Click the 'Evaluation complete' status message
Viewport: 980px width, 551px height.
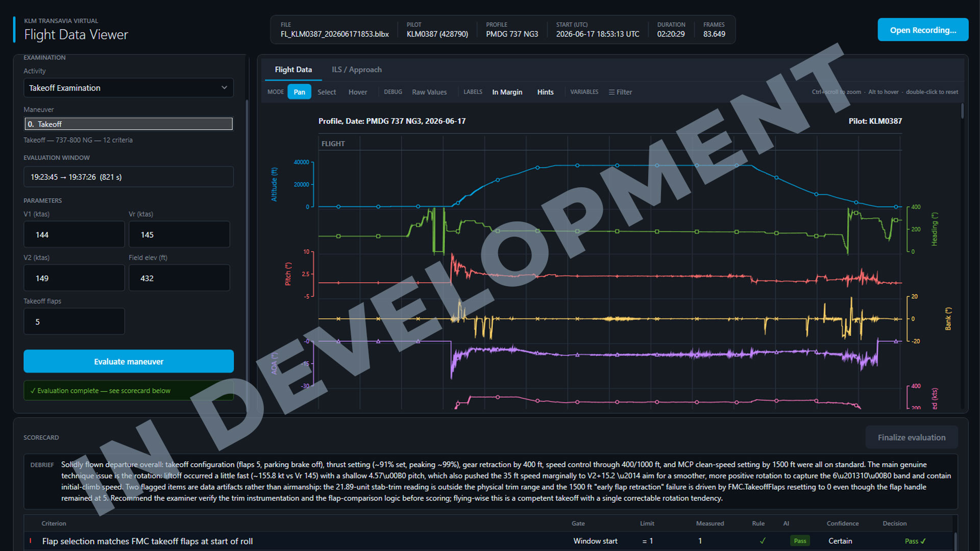pyautogui.click(x=129, y=390)
